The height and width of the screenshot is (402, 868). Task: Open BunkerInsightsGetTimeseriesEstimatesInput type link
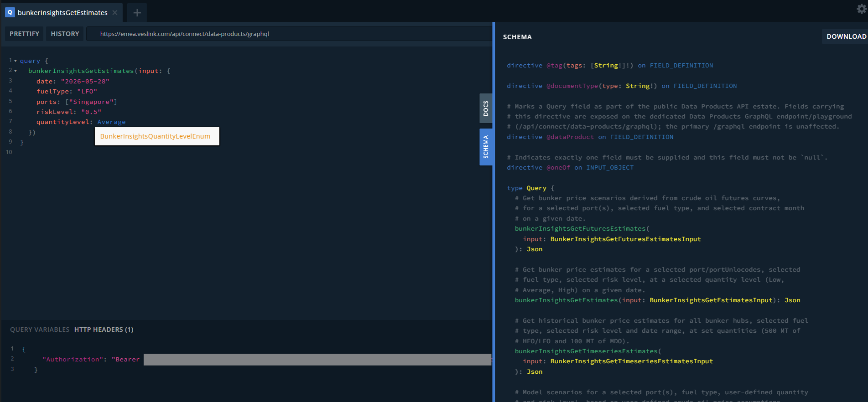pos(632,361)
